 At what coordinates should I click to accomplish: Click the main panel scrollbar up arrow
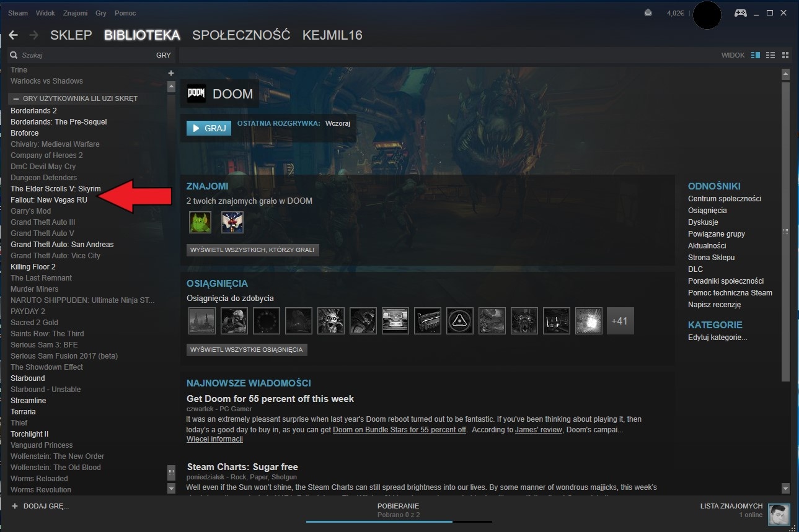click(785, 74)
